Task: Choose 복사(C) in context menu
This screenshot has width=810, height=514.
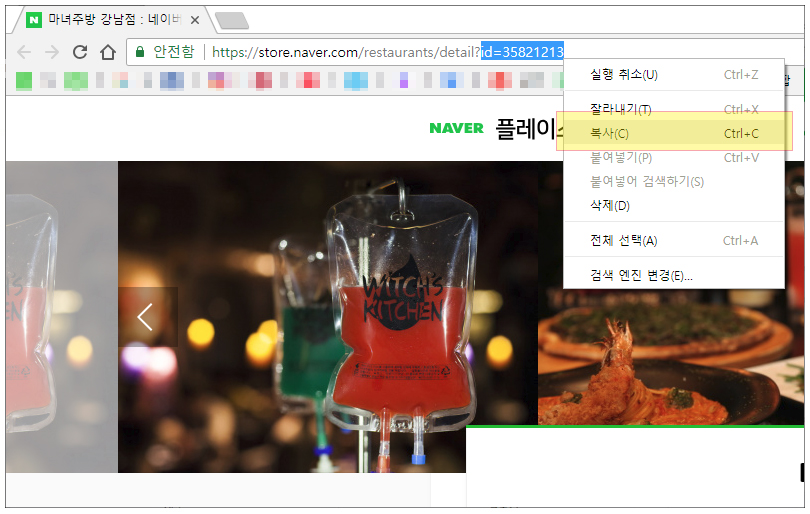Action: click(674, 134)
